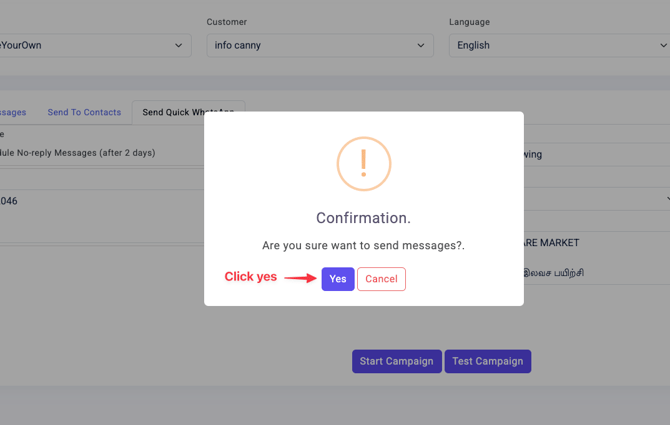
Task: Click the Confirmation heading in the dialog
Action: (x=363, y=218)
